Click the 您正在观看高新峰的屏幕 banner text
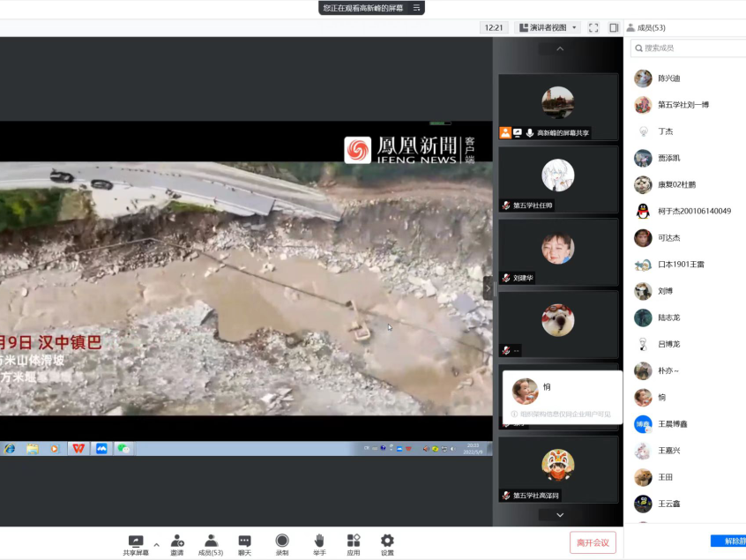Image resolution: width=746 pixels, height=560 pixels. coord(363,8)
